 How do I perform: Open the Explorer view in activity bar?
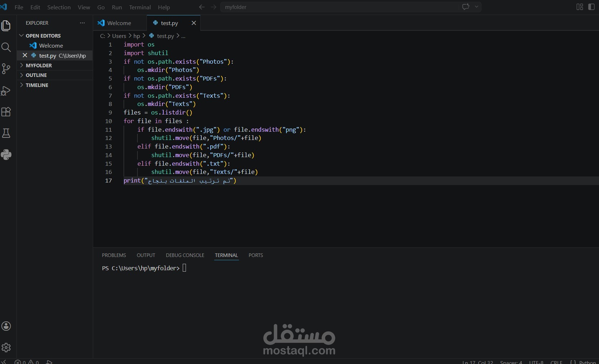(6, 26)
